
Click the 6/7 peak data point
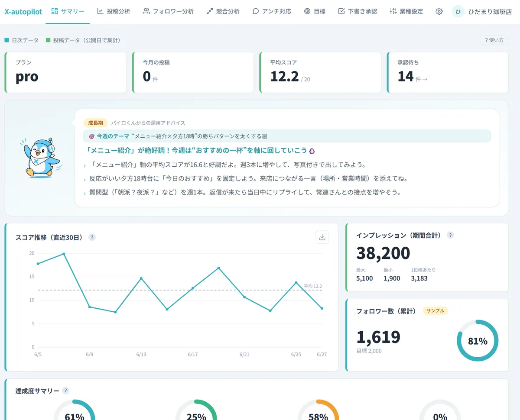pyautogui.click(x=64, y=254)
